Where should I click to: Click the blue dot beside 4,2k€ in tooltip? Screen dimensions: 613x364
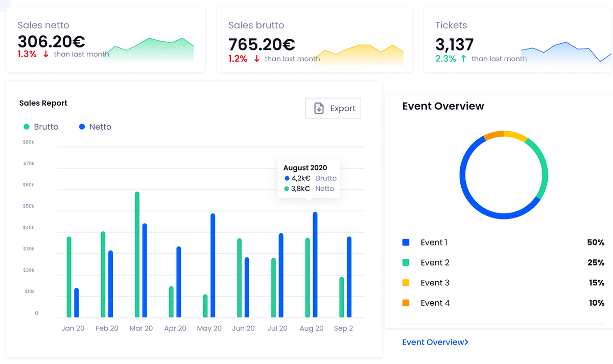pyautogui.click(x=287, y=178)
